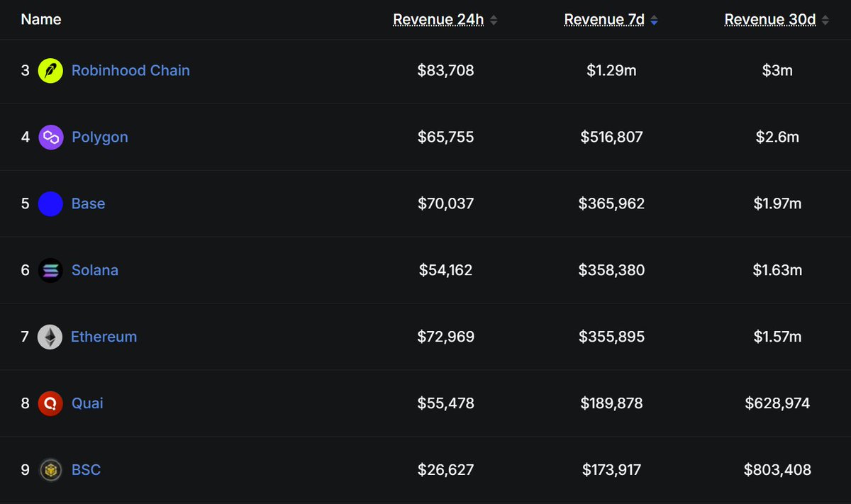Click rank number 6 beside Solana
The height and width of the screenshot is (504, 851).
coord(26,271)
